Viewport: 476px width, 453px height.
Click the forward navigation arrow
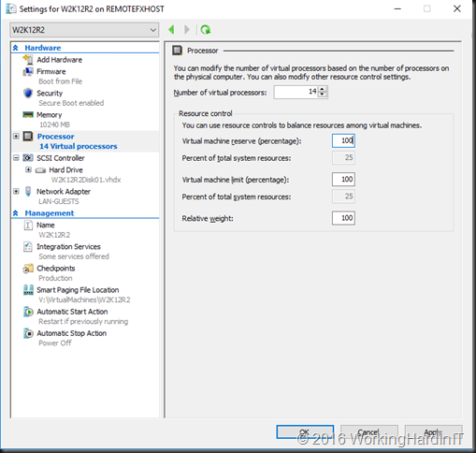pos(187,30)
